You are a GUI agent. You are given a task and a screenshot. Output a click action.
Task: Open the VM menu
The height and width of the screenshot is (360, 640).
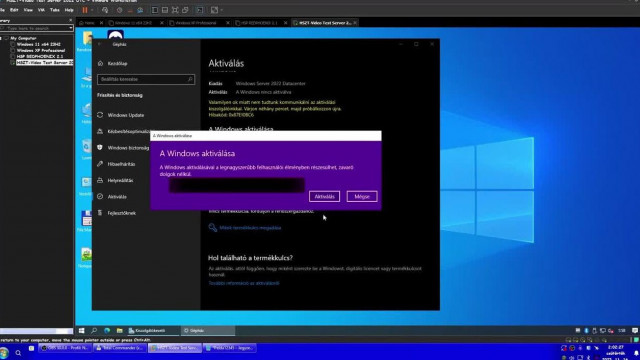pyautogui.click(x=41, y=10)
